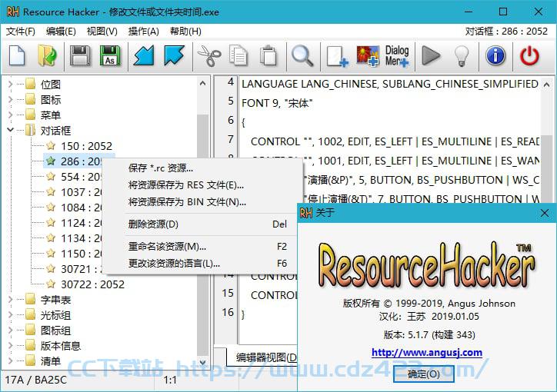Click the blue down-left arrow toolbar icon
The image size is (557, 392).
tap(144, 55)
